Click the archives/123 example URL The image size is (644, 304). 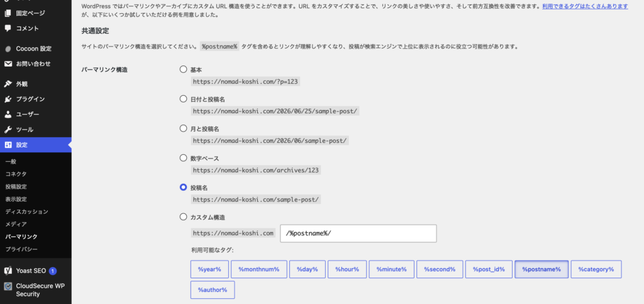point(256,170)
